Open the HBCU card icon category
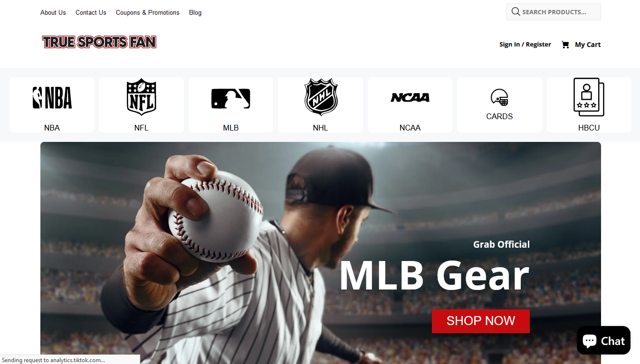This screenshot has height=364, width=640. tap(589, 97)
